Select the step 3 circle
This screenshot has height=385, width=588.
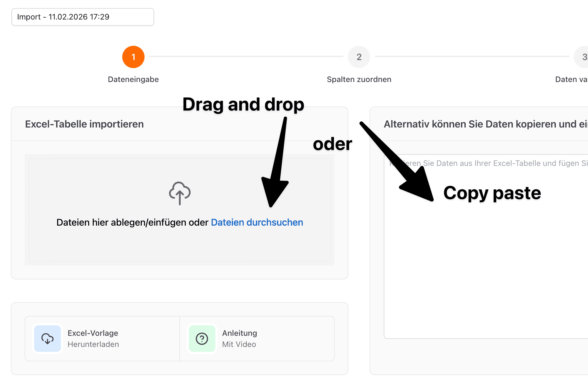[582, 57]
